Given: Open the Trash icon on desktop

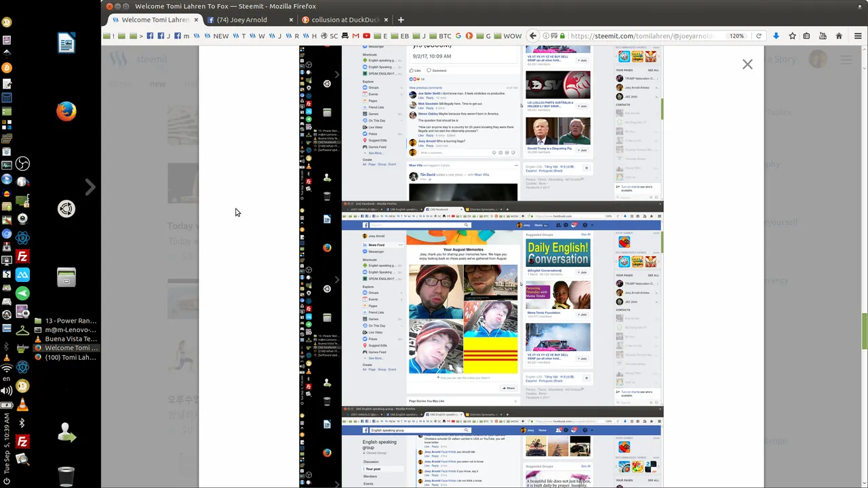Looking at the screenshot, I should click(66, 476).
